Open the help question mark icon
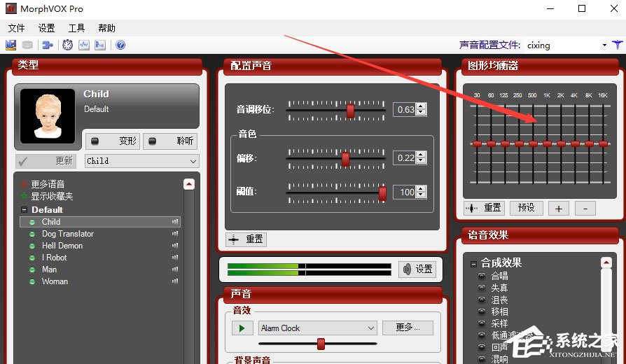Viewport: 626px width, 364px height. click(120, 45)
